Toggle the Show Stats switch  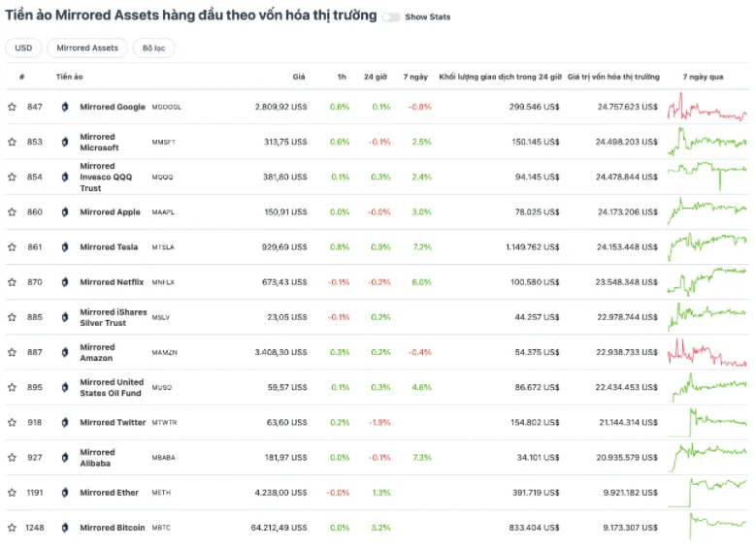[x=391, y=17]
